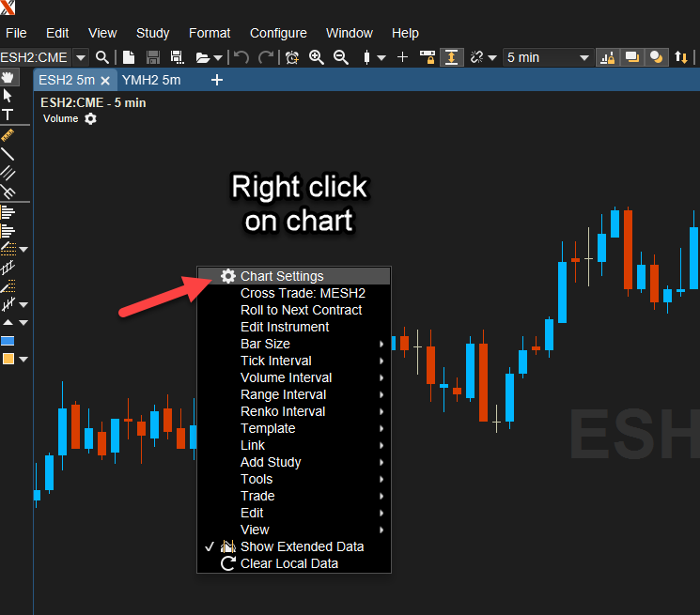The width and height of the screenshot is (700, 615).
Task: Toggle the orange auto-scale toolbar button
Action: click(x=451, y=57)
